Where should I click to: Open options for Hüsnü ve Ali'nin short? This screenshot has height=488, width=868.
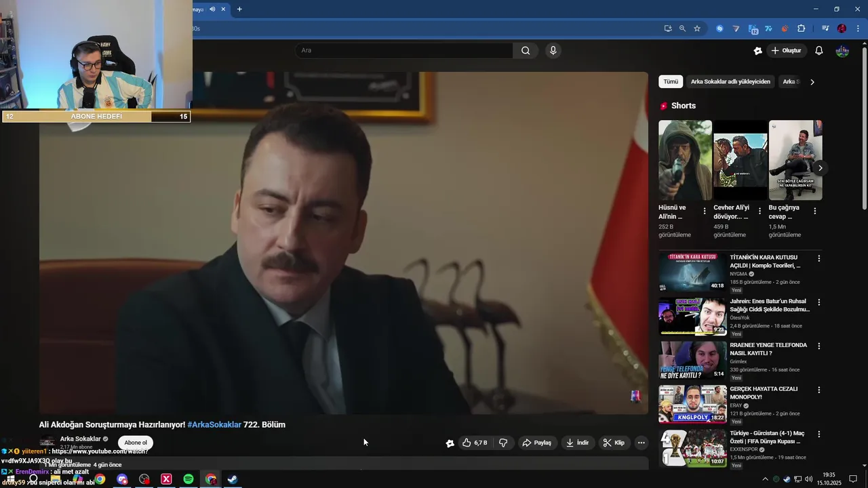(x=705, y=211)
